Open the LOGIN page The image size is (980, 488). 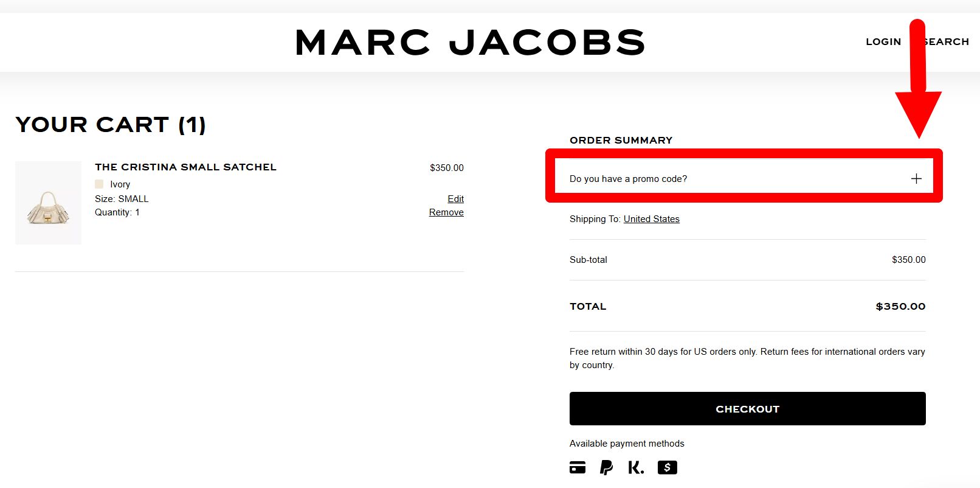click(x=883, y=42)
